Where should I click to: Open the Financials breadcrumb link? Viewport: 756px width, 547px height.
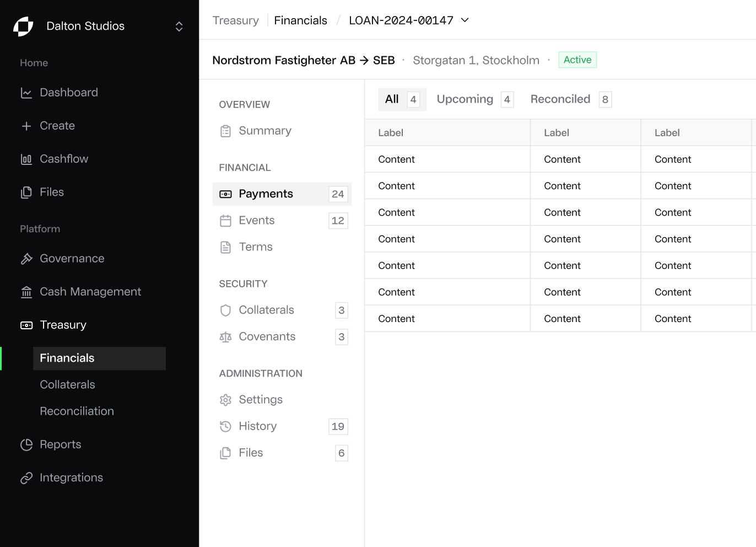[x=300, y=20]
